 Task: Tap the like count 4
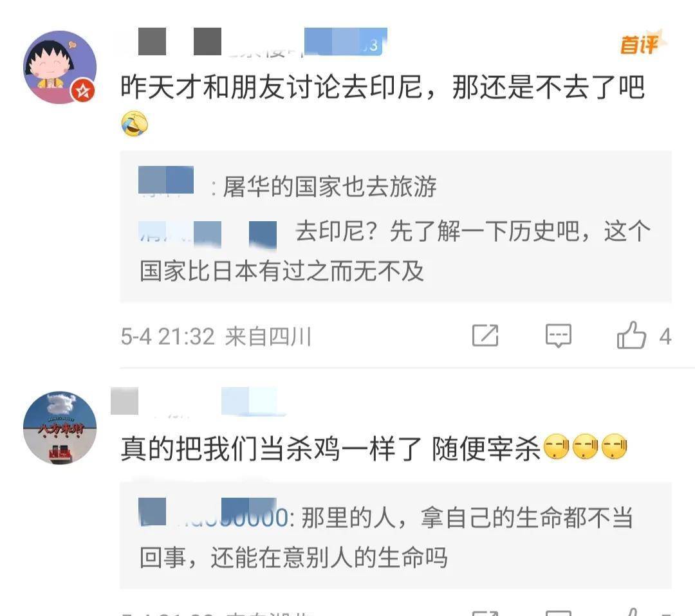click(664, 336)
